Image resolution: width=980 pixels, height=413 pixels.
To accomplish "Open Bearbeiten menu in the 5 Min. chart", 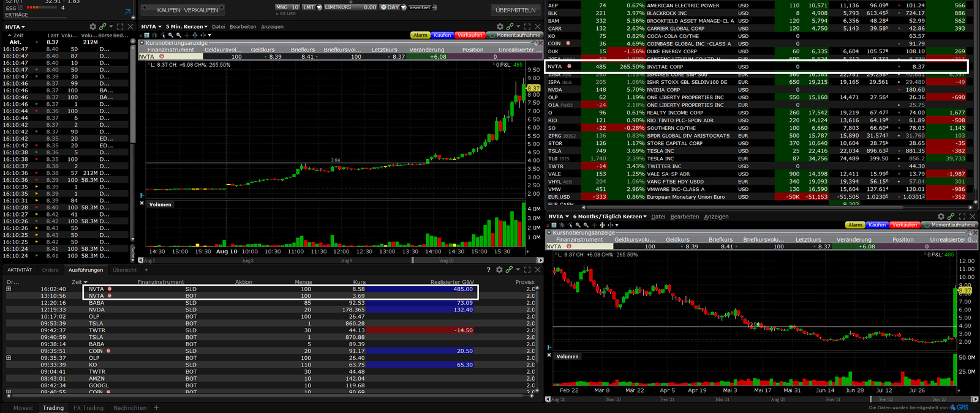I will [x=243, y=27].
